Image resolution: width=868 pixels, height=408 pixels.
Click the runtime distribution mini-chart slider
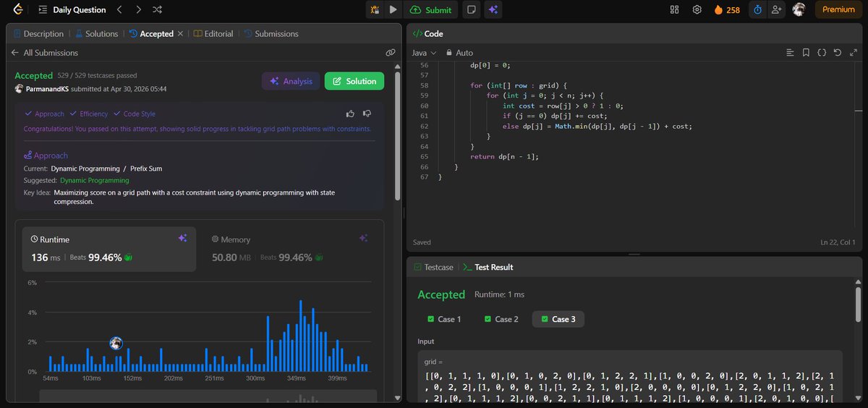click(x=208, y=396)
